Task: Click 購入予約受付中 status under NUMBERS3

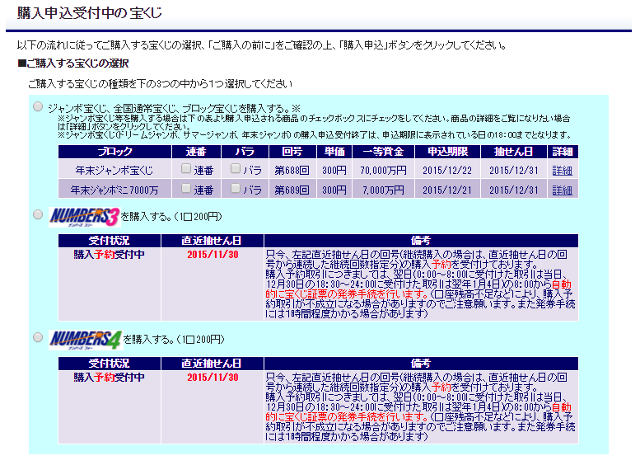Action: click(x=109, y=254)
